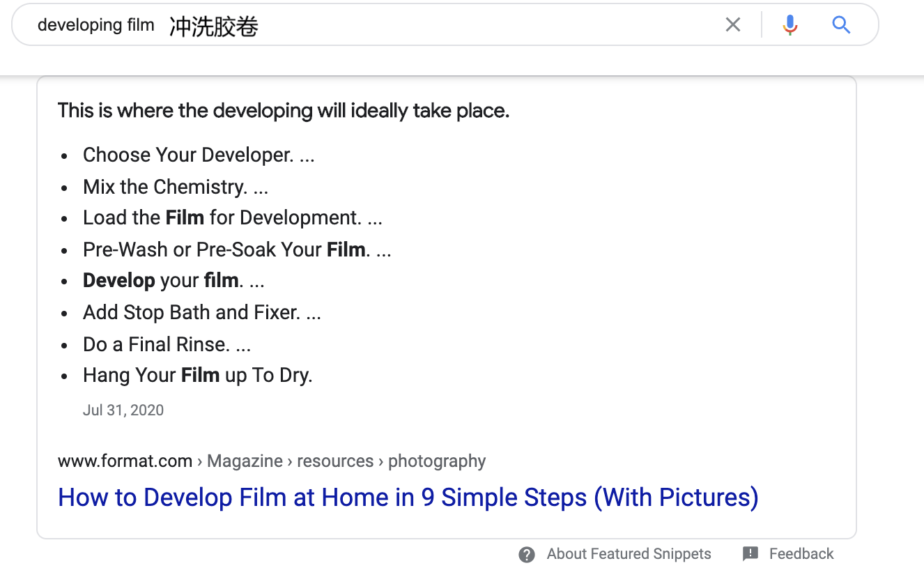Click the snippet heading about developing taking place
The width and height of the screenshot is (924, 584).
[x=283, y=111]
